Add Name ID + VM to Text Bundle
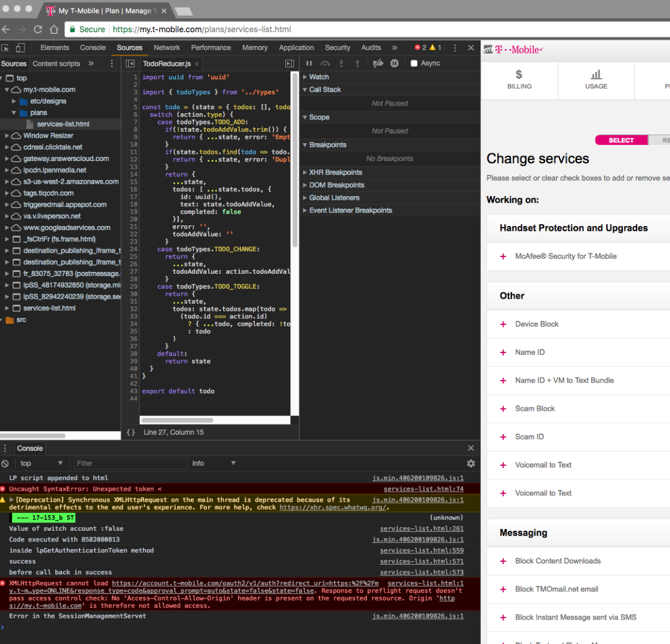The image size is (670, 644). point(503,380)
